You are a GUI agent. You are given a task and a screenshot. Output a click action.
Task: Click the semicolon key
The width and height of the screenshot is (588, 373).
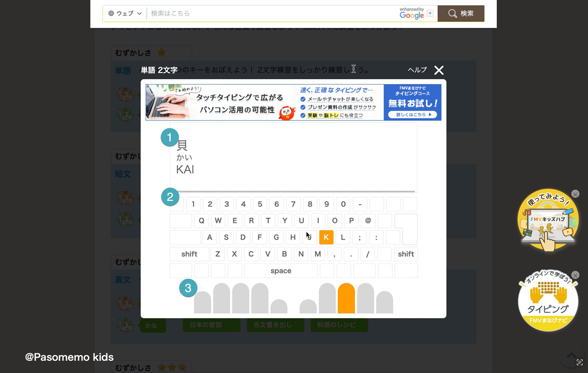[x=359, y=237]
